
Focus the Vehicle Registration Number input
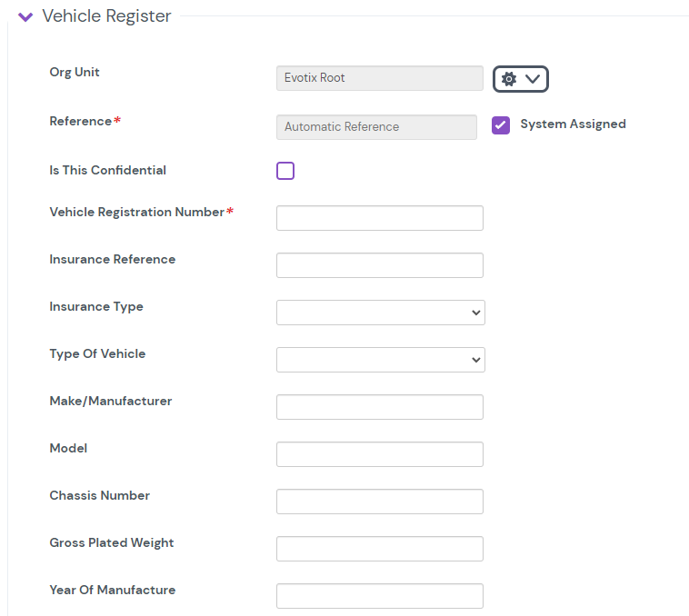[x=380, y=218]
